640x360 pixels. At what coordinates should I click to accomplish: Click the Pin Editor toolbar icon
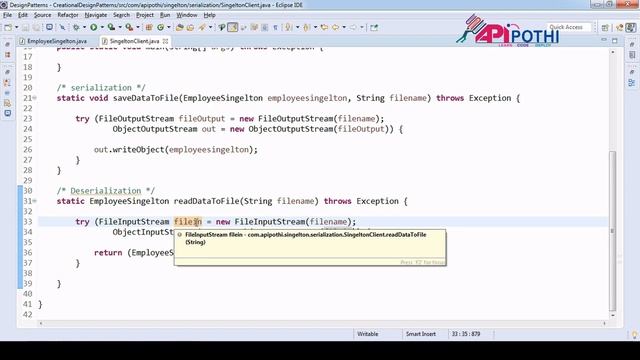pos(374,27)
